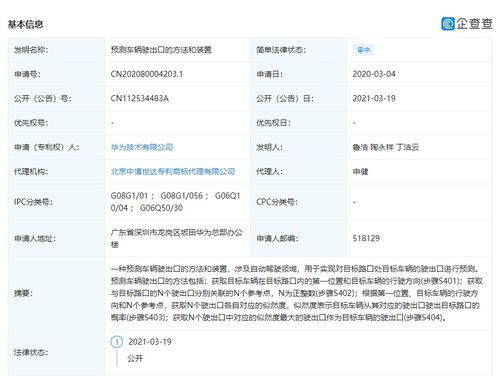Click the 优先权号 label cell

coord(56,123)
